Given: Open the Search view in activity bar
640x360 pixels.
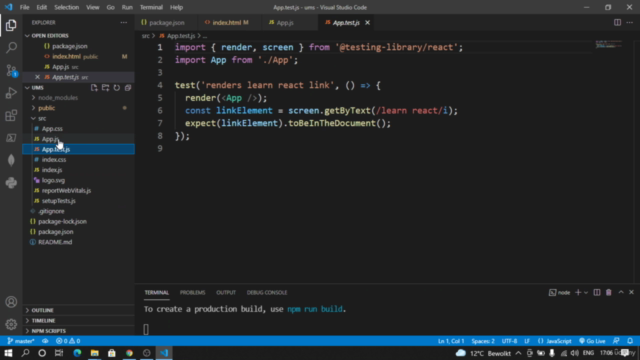Looking at the screenshot, I should [x=11, y=48].
